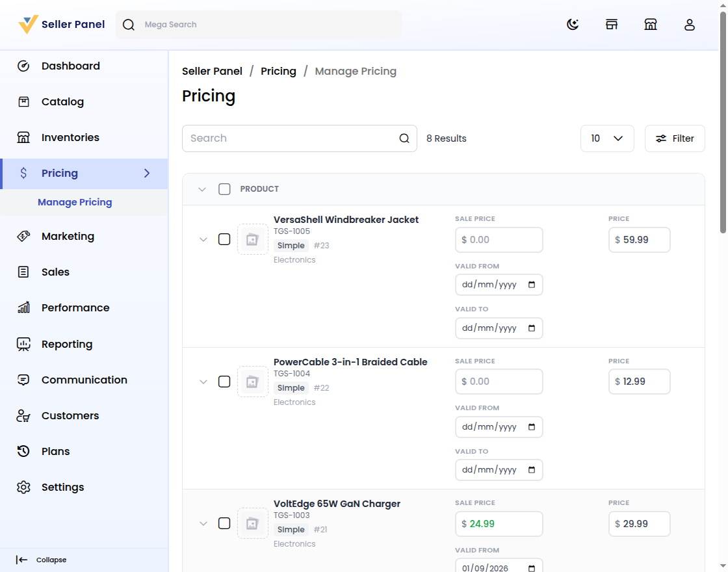Click VoltEdge GaN Charger image placeholder
The height and width of the screenshot is (572, 728).
tap(253, 524)
